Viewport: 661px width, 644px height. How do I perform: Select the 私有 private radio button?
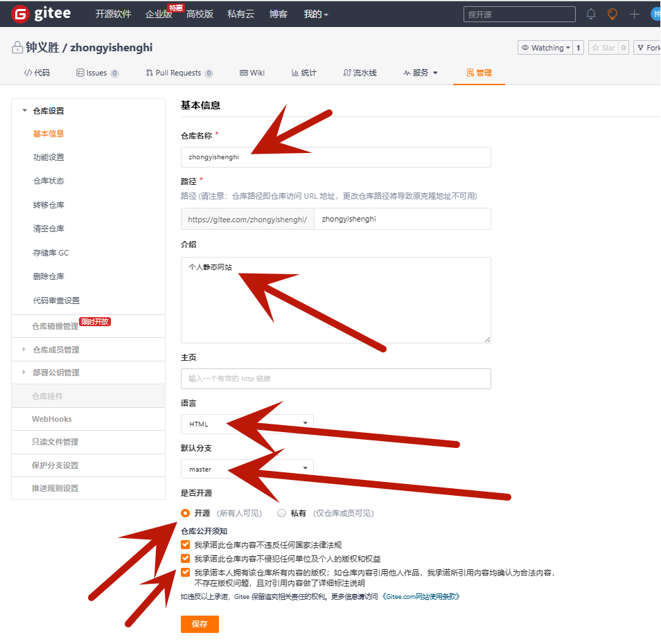pos(281,513)
